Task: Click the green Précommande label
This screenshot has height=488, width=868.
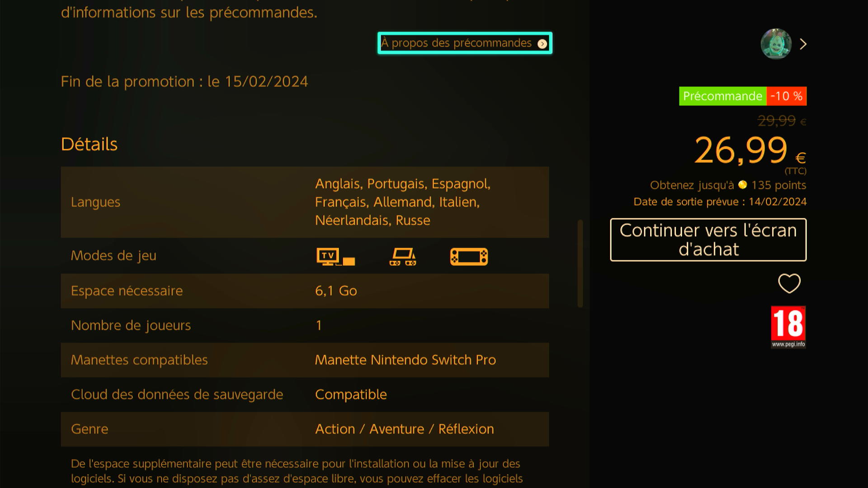Action: tap(722, 96)
